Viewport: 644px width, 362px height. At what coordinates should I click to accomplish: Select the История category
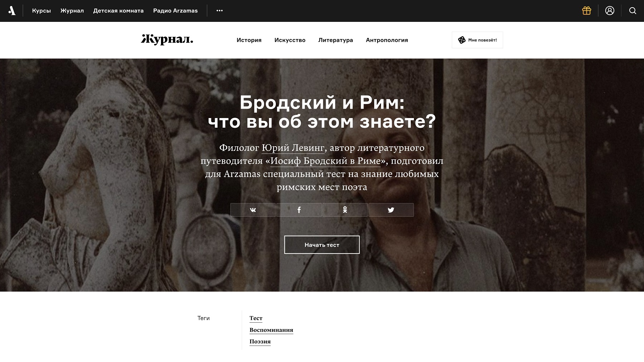[x=249, y=40]
